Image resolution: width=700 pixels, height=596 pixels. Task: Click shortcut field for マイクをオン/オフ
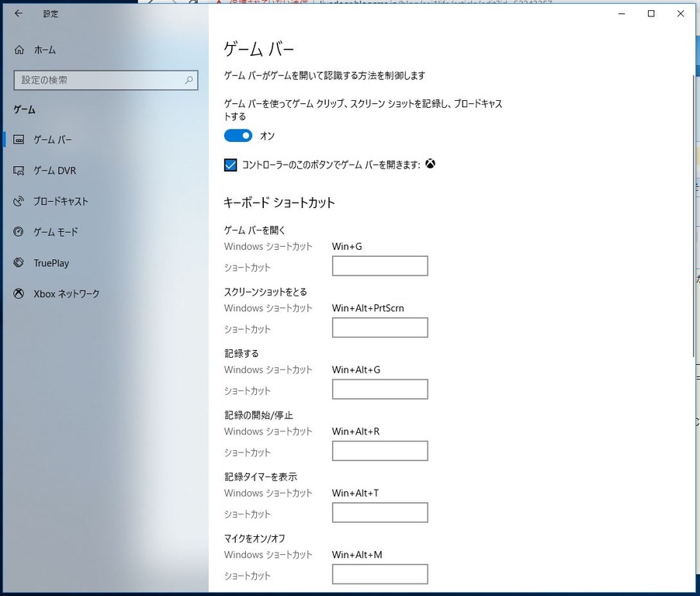click(380, 573)
